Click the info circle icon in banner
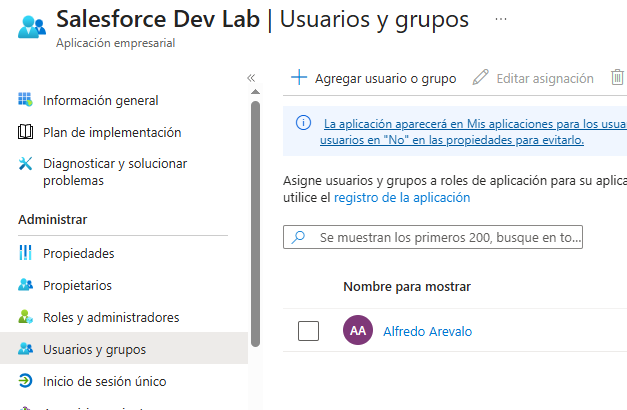This screenshot has height=410, width=627. (303, 122)
